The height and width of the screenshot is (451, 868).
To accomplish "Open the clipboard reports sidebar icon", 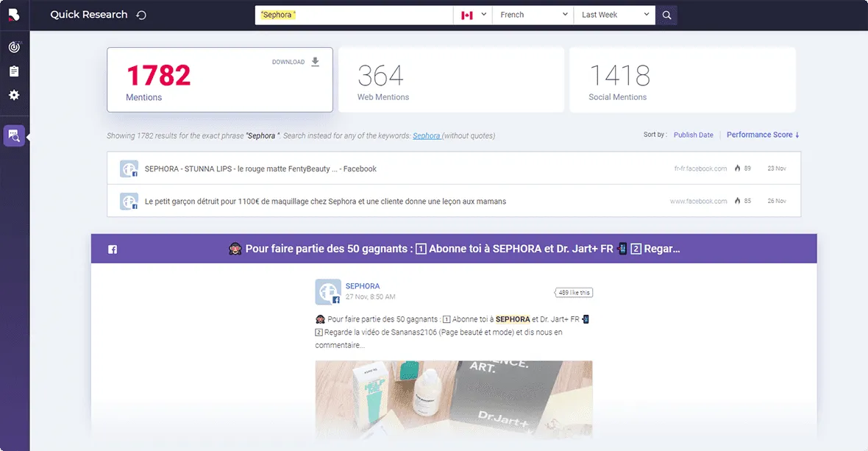I will click(14, 71).
